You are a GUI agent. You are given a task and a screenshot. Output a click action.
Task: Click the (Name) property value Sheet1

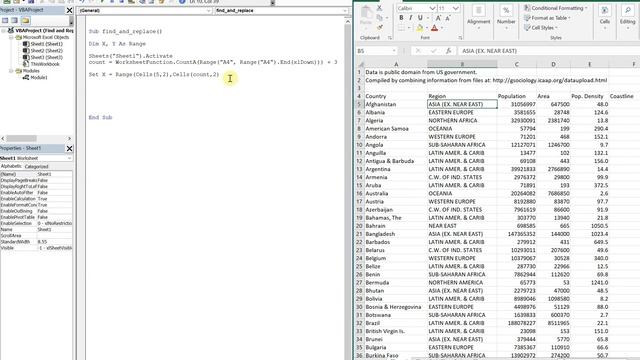pos(55,174)
